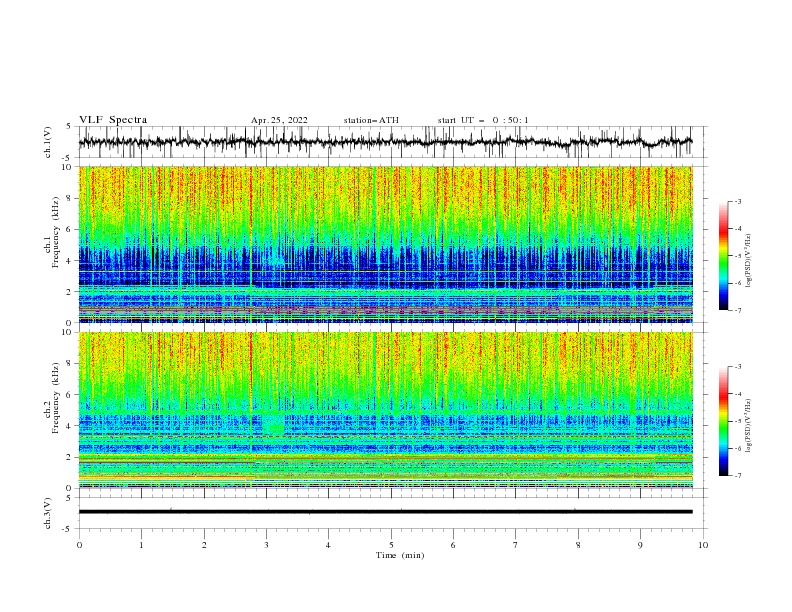The height and width of the screenshot is (612, 792).
Task: Click the ch.1 voltage waveform trace
Action: click(385, 142)
